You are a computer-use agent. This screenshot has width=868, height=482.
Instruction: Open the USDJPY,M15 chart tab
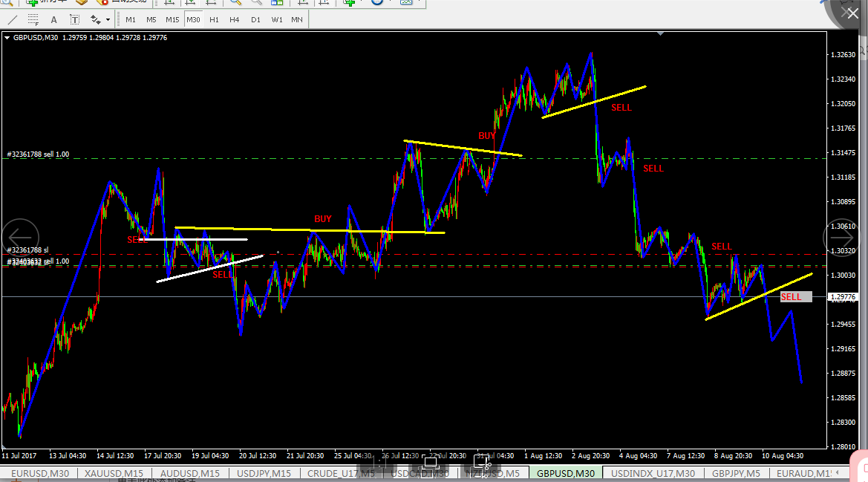264,474
